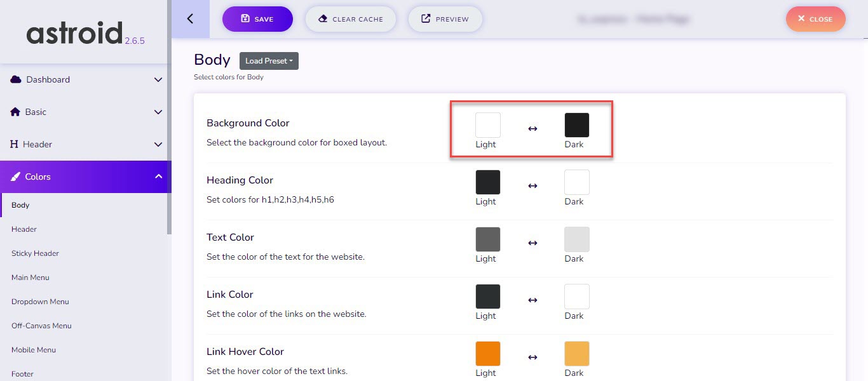Swap Link Hover Color light and dark values

(x=532, y=358)
